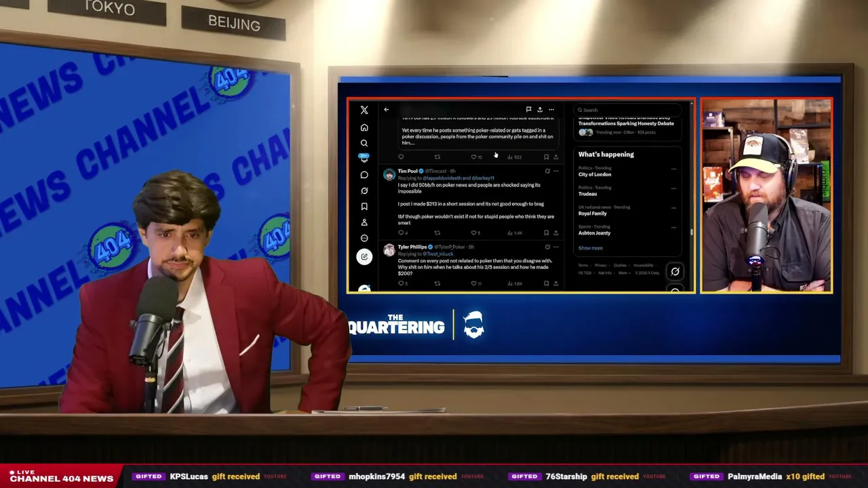Share the quoted poker community post
This screenshot has height=488, width=868.
click(555, 157)
